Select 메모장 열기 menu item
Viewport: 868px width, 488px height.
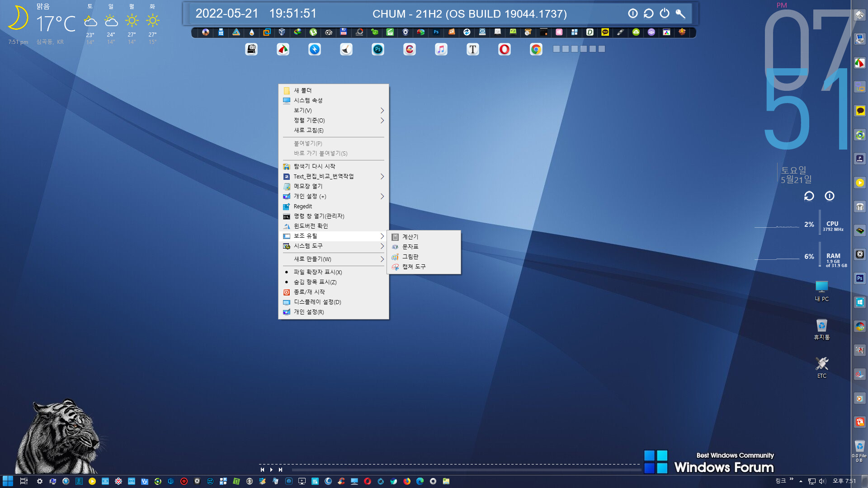click(334, 186)
